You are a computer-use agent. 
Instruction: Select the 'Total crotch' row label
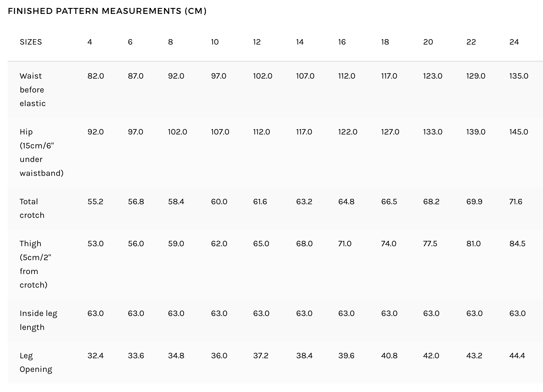pyautogui.click(x=32, y=208)
